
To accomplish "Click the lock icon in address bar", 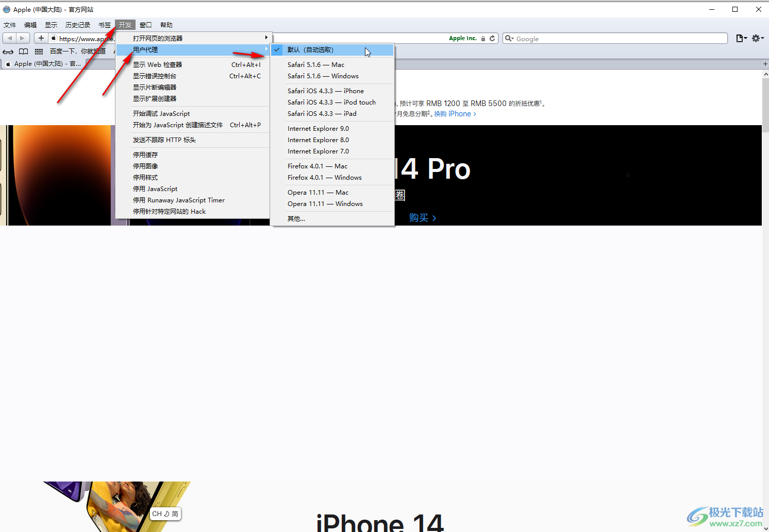I will coord(483,39).
